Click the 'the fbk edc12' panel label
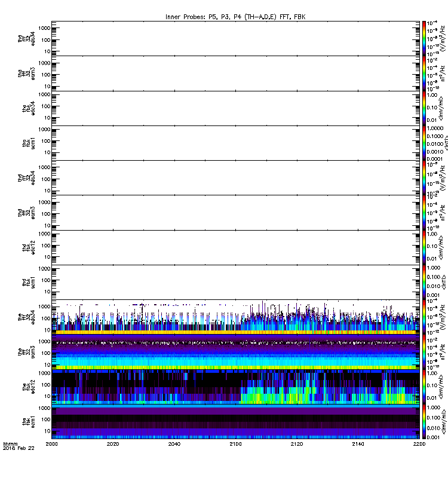Viewport: 448px width, 478px height. pyautogui.click(x=29, y=387)
